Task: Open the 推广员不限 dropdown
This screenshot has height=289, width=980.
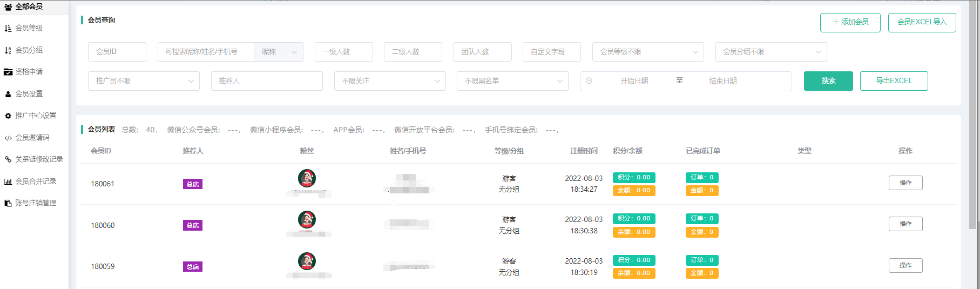Action: pyautogui.click(x=144, y=81)
